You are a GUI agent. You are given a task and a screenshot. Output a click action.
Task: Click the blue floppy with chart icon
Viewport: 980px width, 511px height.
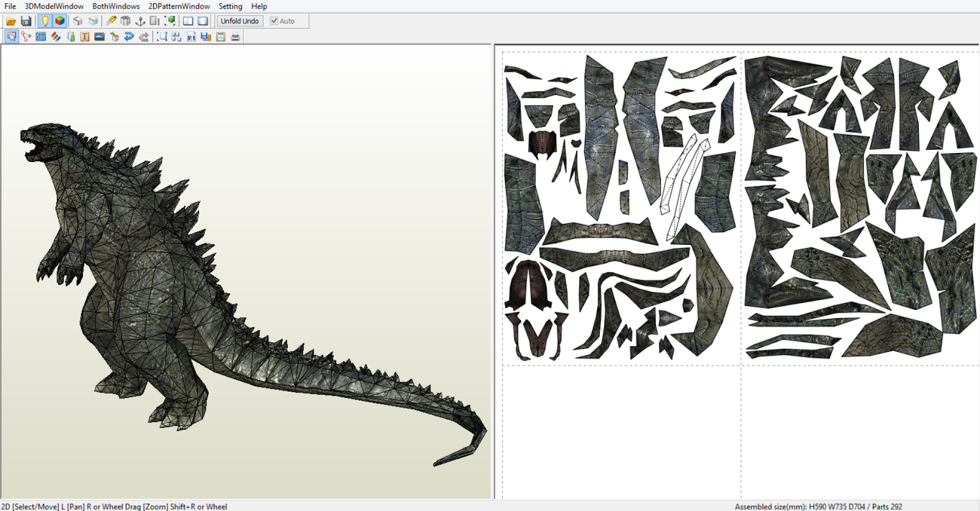[206, 37]
